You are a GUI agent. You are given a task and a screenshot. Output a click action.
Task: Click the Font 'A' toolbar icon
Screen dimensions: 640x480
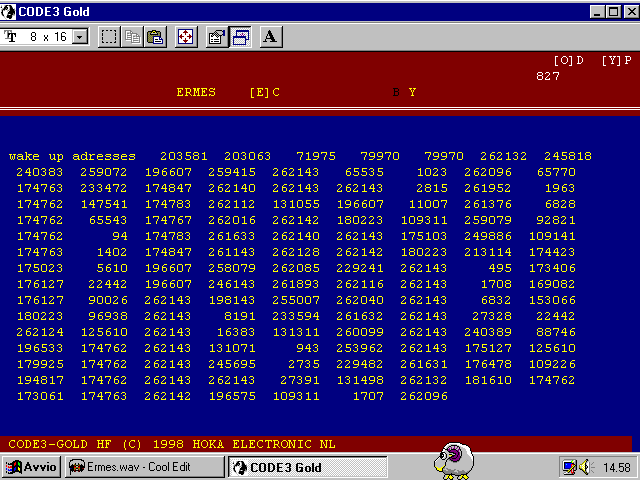[271, 37]
